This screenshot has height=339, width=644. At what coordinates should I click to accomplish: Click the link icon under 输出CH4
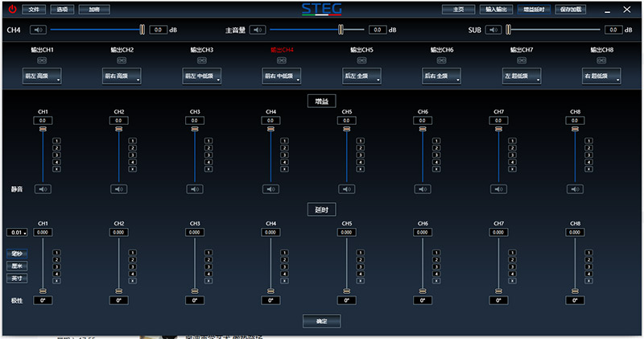281,60
